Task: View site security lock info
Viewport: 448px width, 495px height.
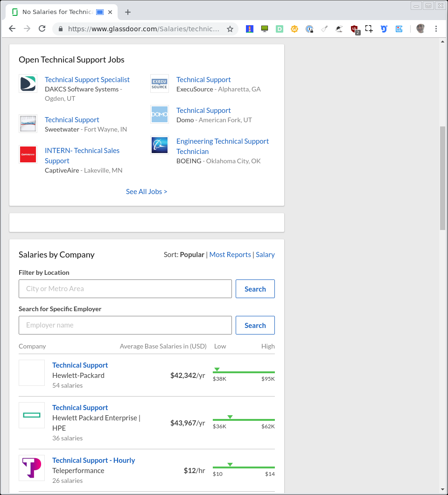Action: pyautogui.click(x=61, y=29)
